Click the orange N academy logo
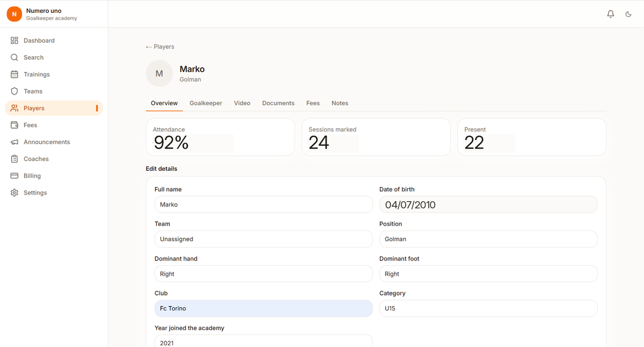Viewport: 644px width, 347px height. click(x=15, y=14)
